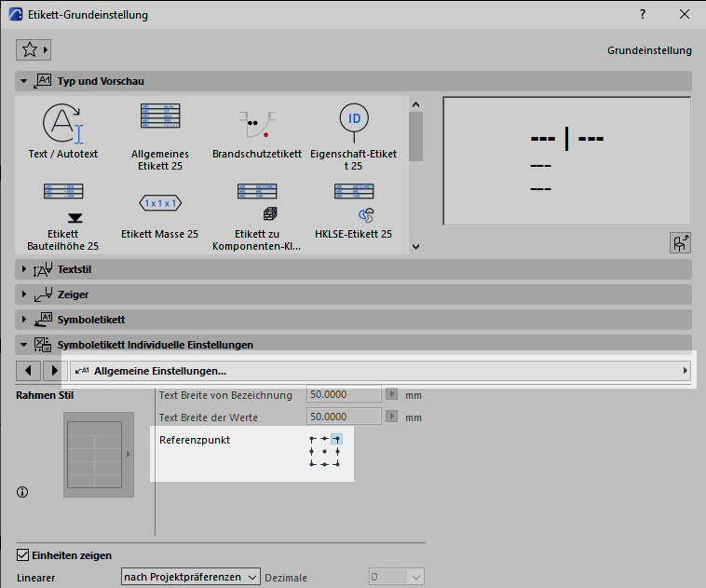Select the Text / Autotext label type
This screenshot has width=706, height=588.
point(63,131)
